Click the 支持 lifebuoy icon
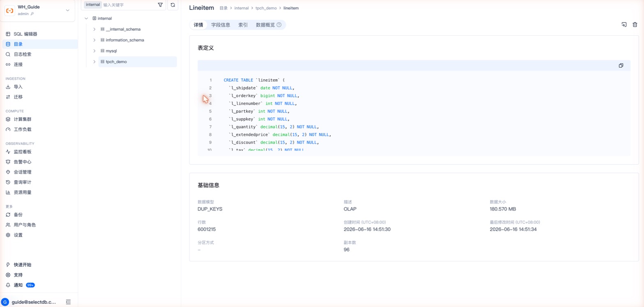Image resolution: width=644 pixels, height=307 pixels. click(8, 275)
